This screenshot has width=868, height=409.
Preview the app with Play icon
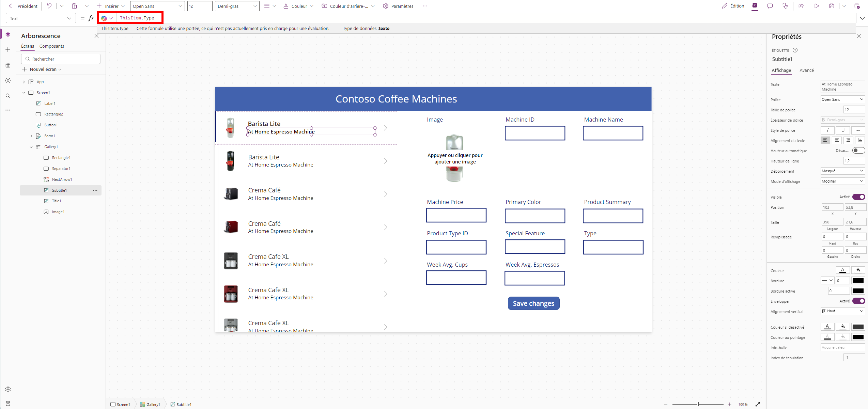(817, 6)
